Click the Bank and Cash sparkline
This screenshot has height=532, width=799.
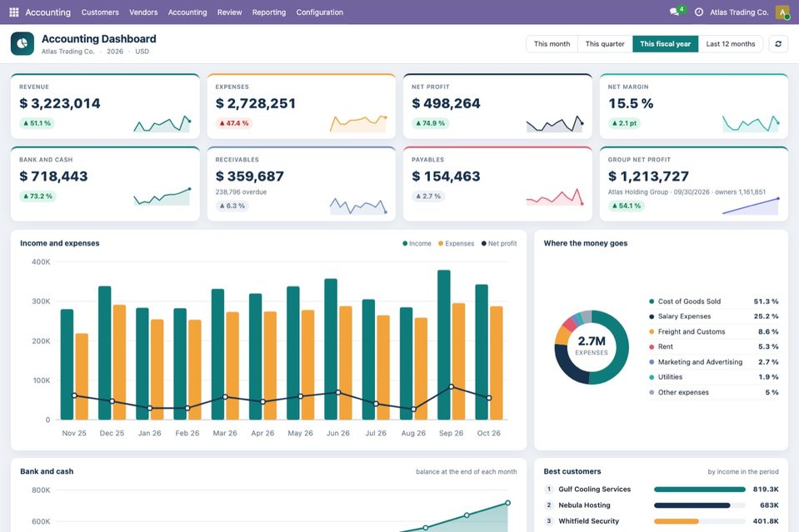162,196
